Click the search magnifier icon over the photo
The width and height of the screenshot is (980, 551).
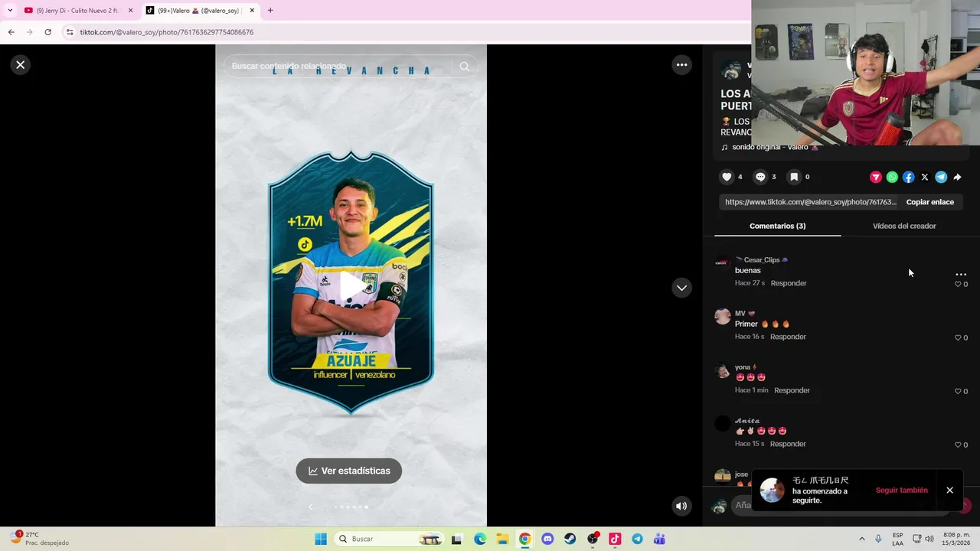464,67
